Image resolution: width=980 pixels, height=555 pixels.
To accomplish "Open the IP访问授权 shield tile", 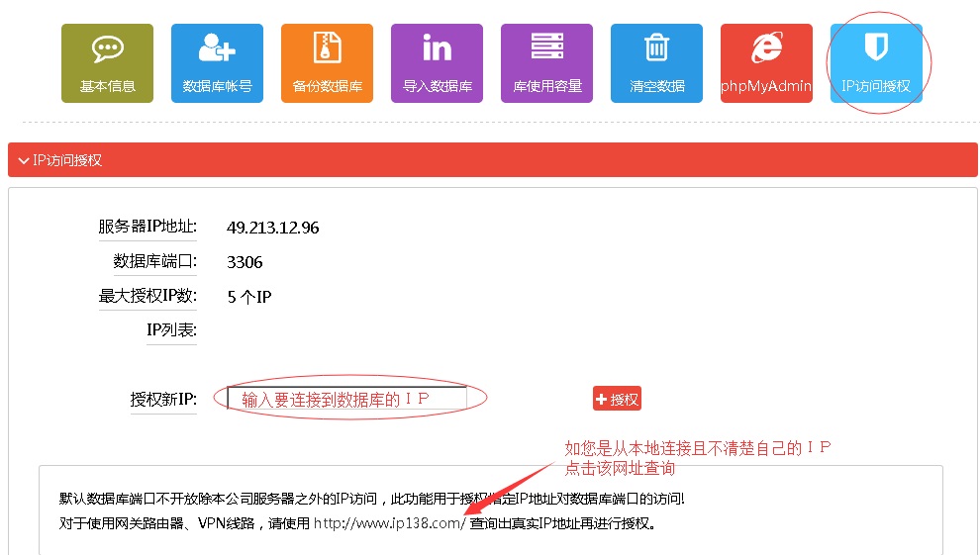I will [875, 63].
